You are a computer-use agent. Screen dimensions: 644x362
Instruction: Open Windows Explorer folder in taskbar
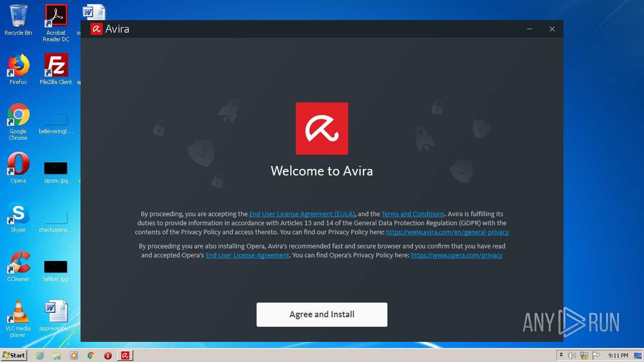coord(57,355)
